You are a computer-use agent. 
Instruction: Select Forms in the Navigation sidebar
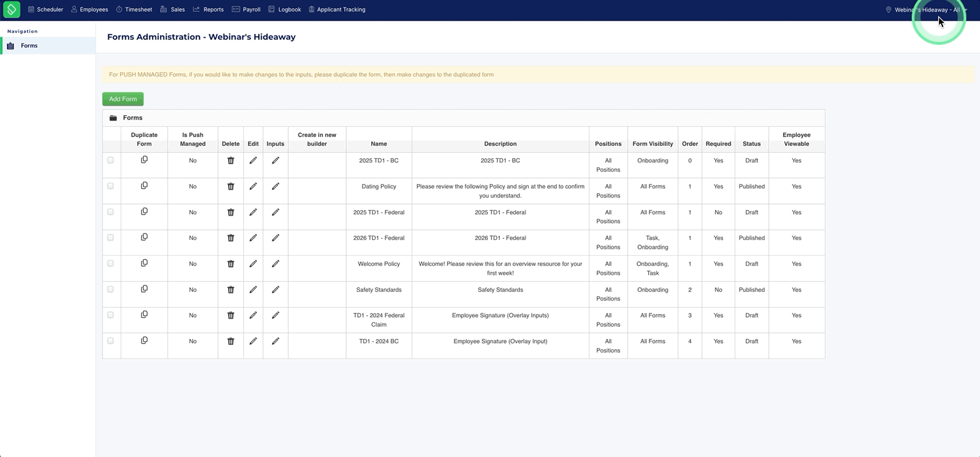tap(48, 46)
